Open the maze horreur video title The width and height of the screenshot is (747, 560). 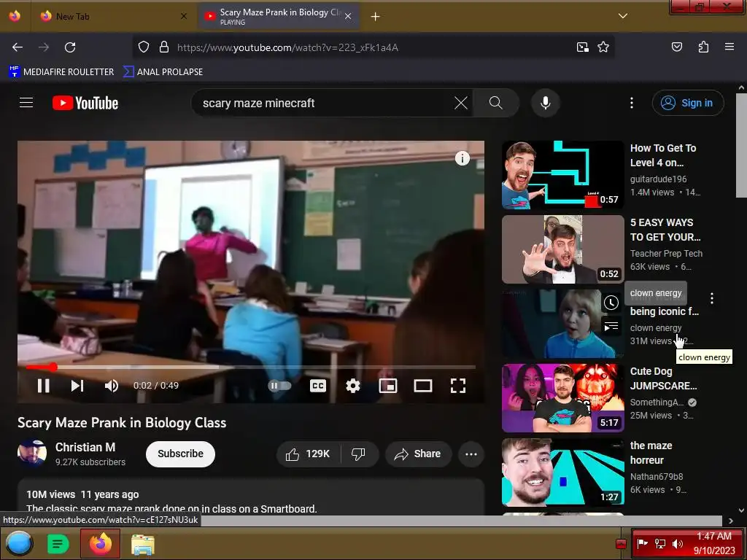[651, 452]
